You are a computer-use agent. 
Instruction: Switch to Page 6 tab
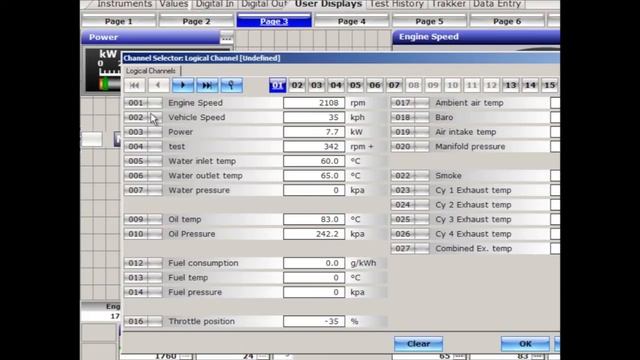pyautogui.click(x=507, y=21)
